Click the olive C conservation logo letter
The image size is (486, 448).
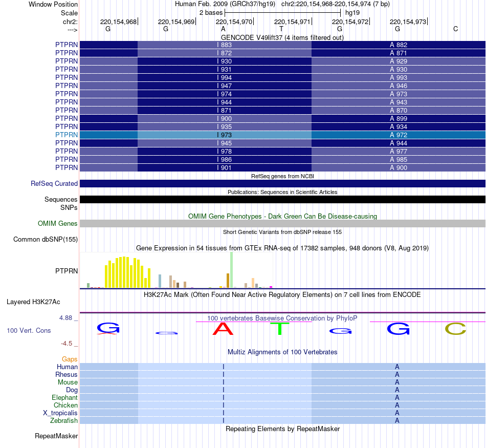tap(455, 329)
